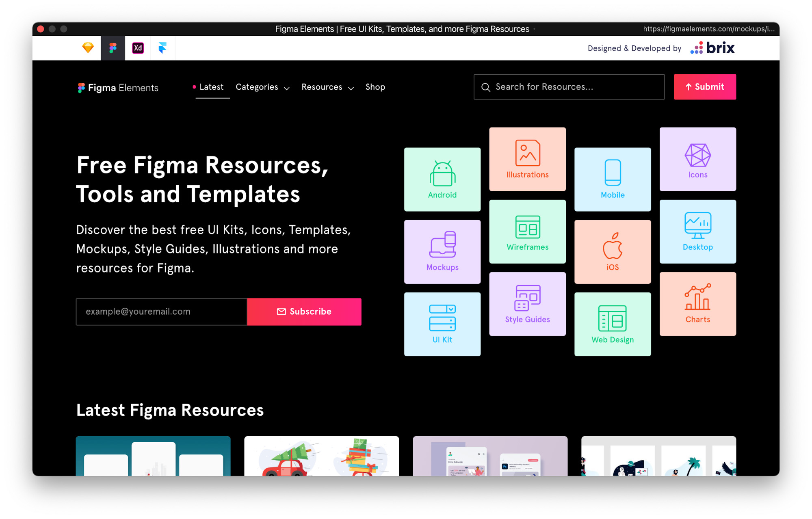
Task: Open the Adobe Xd tab icon
Action: (x=138, y=48)
